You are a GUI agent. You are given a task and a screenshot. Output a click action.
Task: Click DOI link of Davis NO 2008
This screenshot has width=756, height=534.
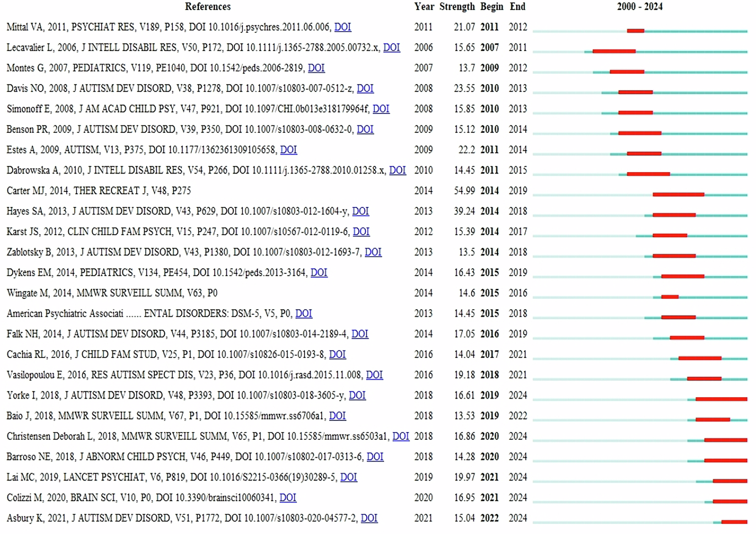coord(365,88)
